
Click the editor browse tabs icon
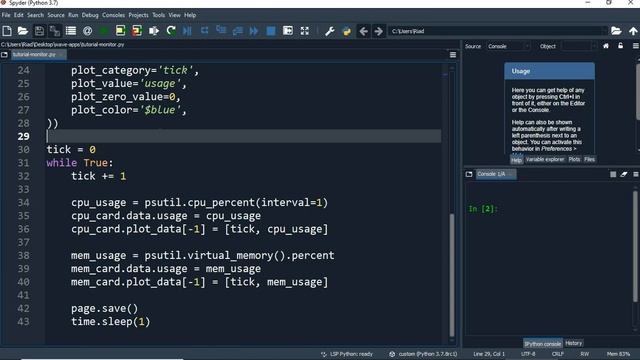click(x=4, y=55)
